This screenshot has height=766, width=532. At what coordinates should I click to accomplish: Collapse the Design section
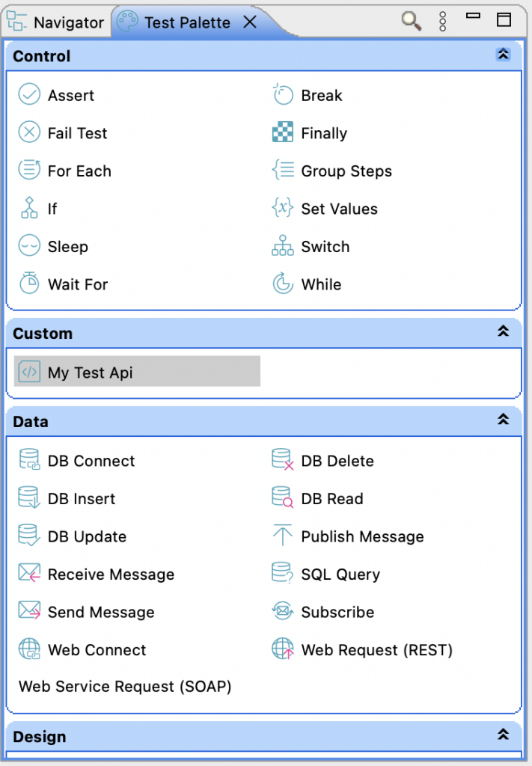click(x=503, y=735)
